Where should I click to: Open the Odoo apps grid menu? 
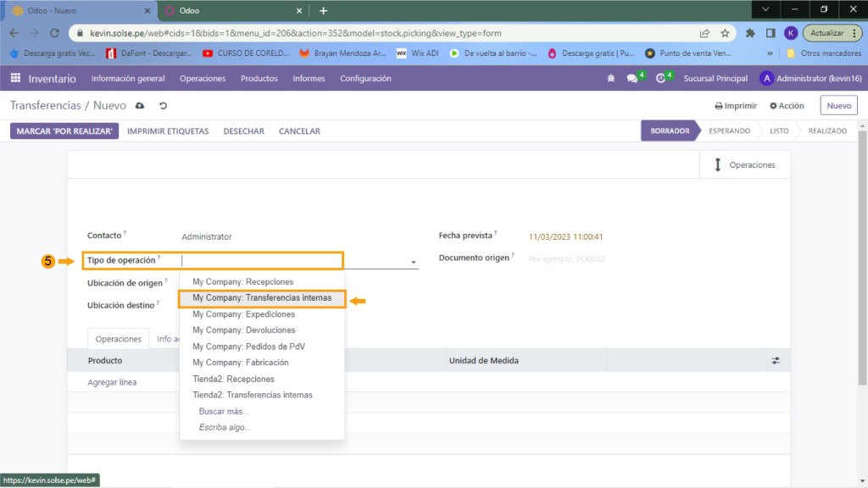coord(15,79)
